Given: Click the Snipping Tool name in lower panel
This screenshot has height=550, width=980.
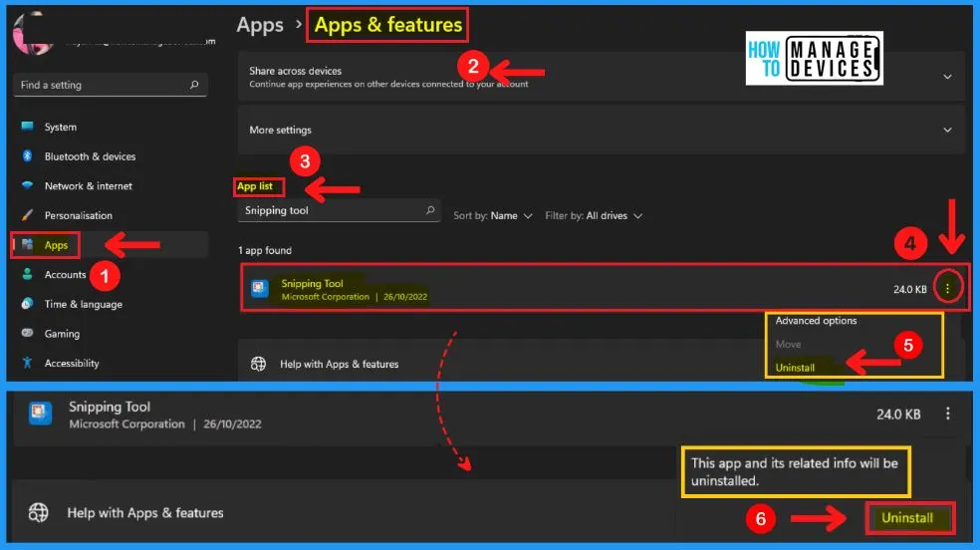Looking at the screenshot, I should [110, 407].
